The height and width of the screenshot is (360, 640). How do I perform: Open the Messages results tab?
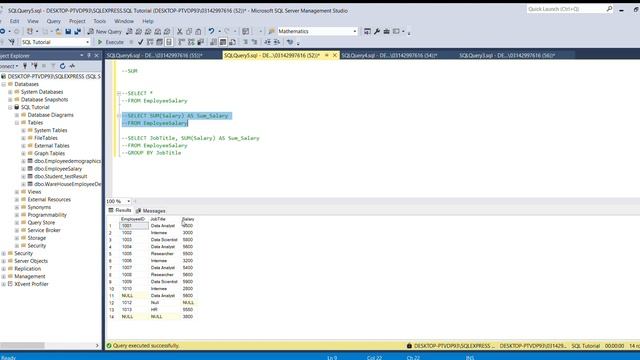pos(150,211)
